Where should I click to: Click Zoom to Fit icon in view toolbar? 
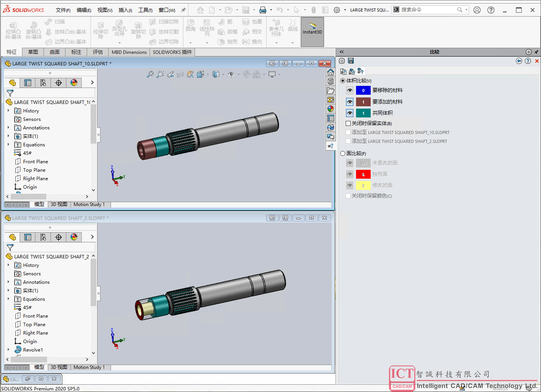click(x=150, y=74)
